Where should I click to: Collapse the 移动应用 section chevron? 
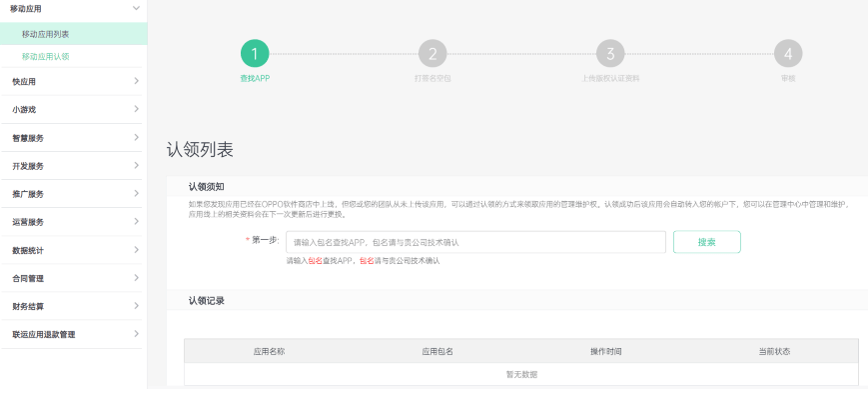point(136,8)
